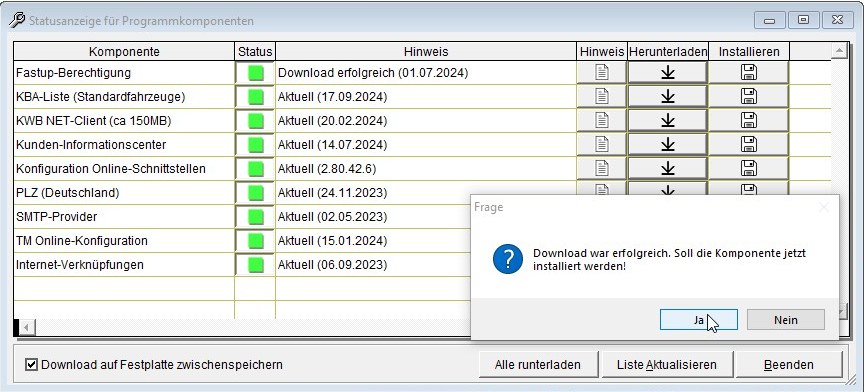The width and height of the screenshot is (864, 392).
Task: Close the Frage dialog with the X
Action: coord(824,207)
